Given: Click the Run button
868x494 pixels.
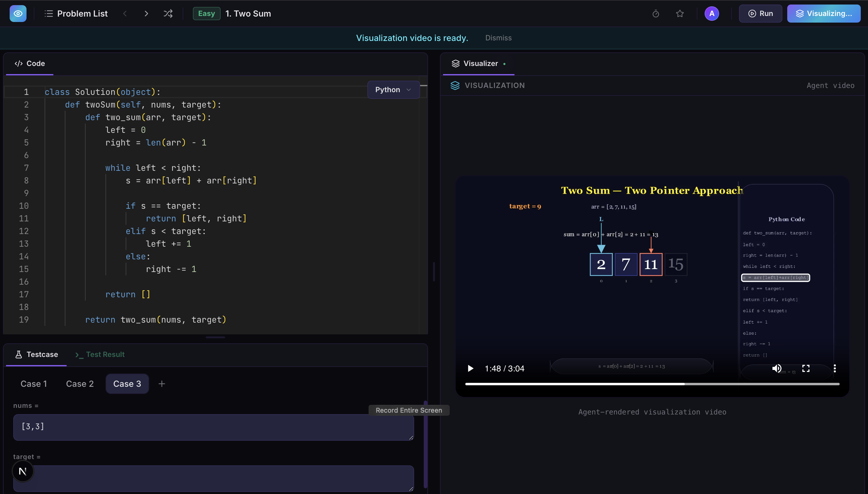Looking at the screenshot, I should (x=760, y=14).
